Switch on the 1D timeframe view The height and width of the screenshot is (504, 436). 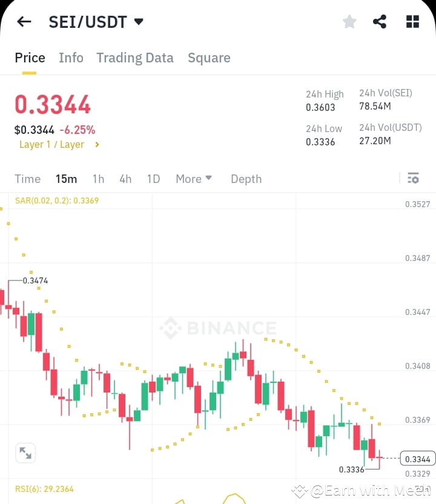pos(153,179)
